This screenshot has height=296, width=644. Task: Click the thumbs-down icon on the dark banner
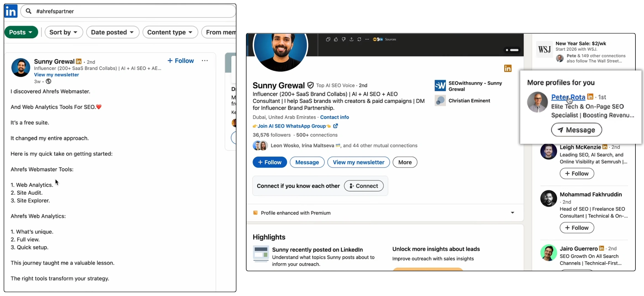(343, 39)
